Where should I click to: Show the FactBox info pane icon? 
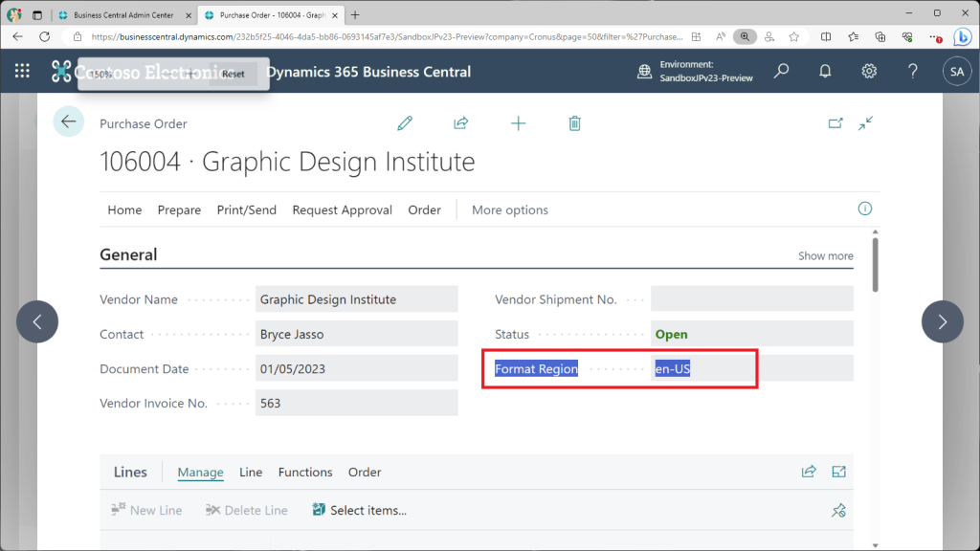coord(865,209)
